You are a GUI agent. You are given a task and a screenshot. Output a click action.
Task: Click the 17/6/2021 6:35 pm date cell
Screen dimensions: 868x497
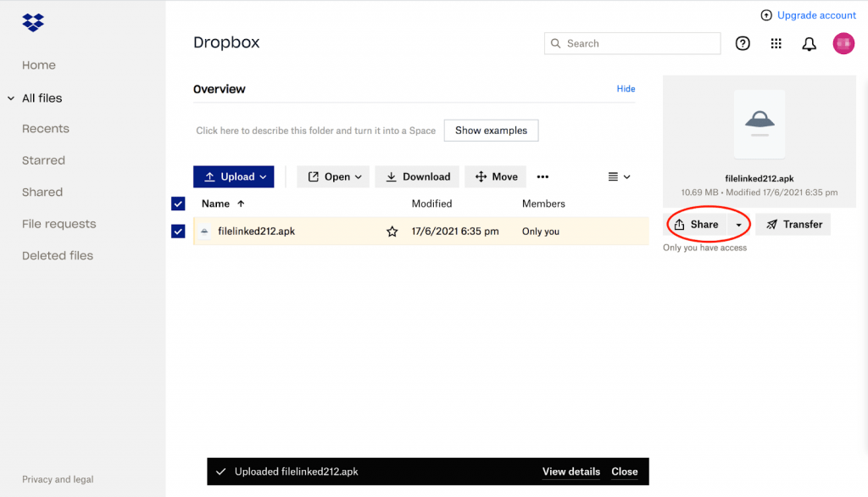click(x=455, y=232)
